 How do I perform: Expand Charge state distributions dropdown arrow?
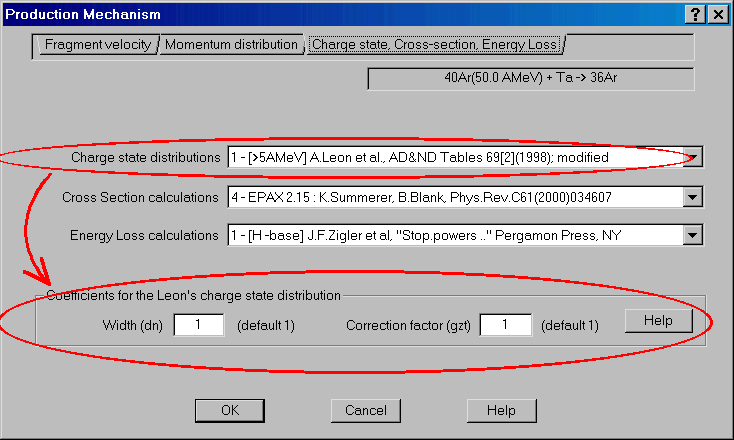695,158
